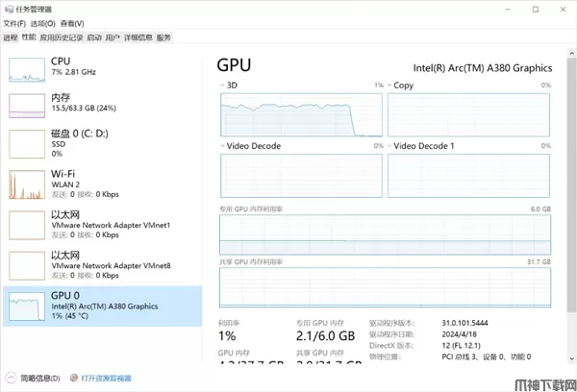Click the Task Manager title bar icon
This screenshot has width=577, height=392.
coord(10,8)
